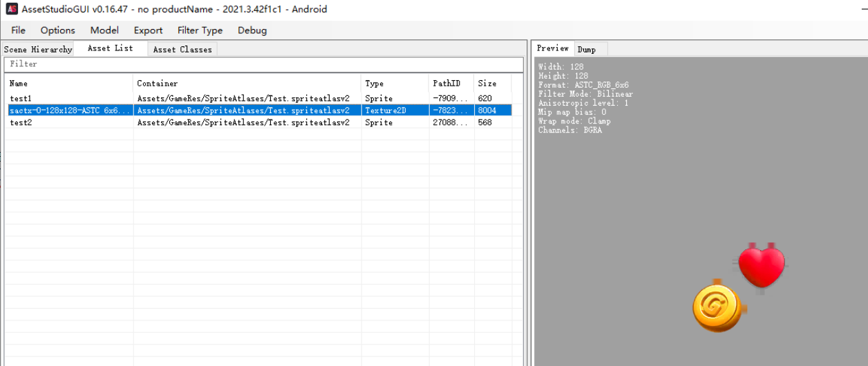Sort assets by Container column header
This screenshot has width=868, height=366.
pos(247,84)
